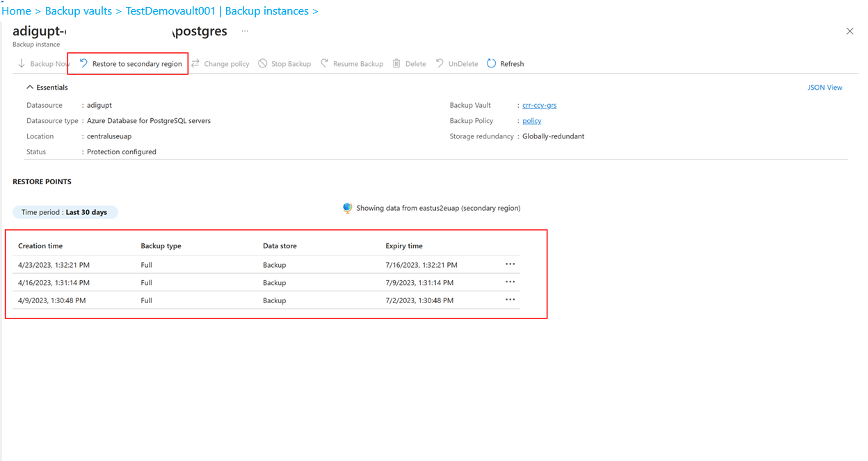This screenshot has height=461, width=868.
Task: Click the Stop Backup circle icon
Action: point(263,63)
